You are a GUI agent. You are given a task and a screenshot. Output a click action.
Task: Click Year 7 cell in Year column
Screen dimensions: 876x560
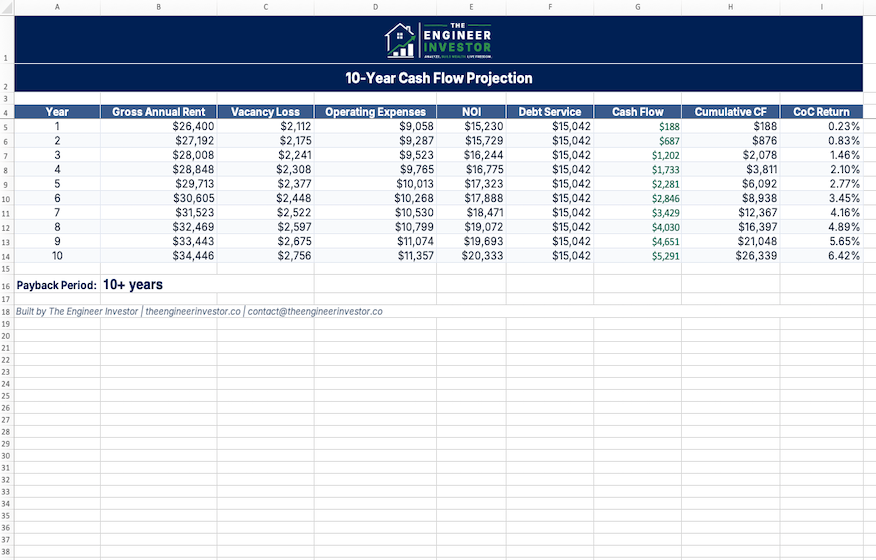[x=57, y=213]
